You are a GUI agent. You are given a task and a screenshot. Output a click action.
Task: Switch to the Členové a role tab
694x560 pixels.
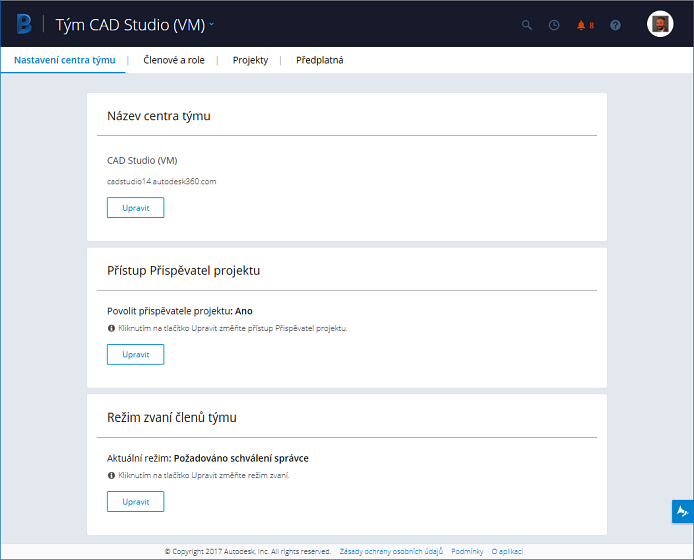[x=174, y=60]
